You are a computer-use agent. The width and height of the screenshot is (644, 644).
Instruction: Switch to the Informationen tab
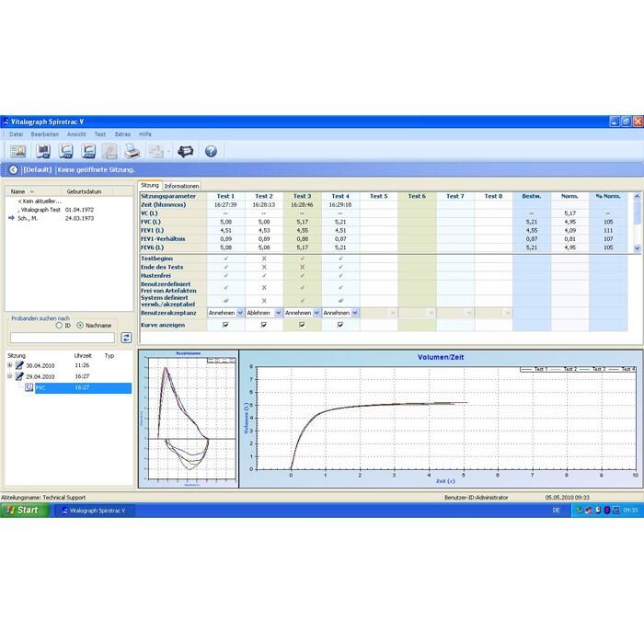coord(181,186)
